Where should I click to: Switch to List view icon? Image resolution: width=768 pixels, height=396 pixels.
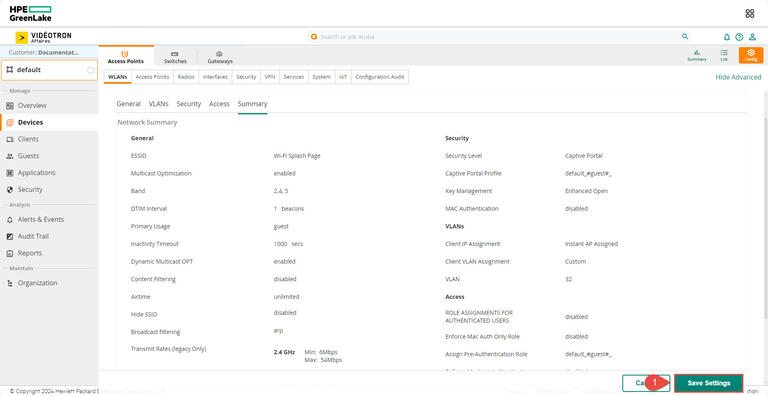724,55
